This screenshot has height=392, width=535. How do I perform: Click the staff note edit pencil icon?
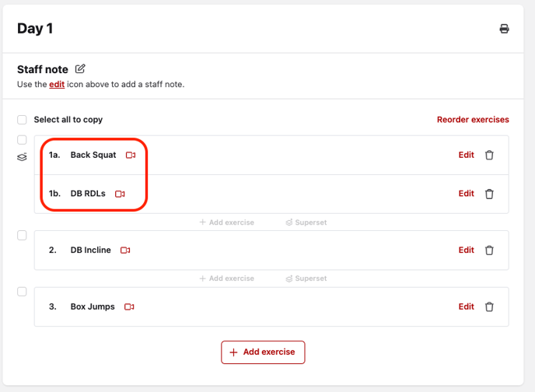coord(81,69)
